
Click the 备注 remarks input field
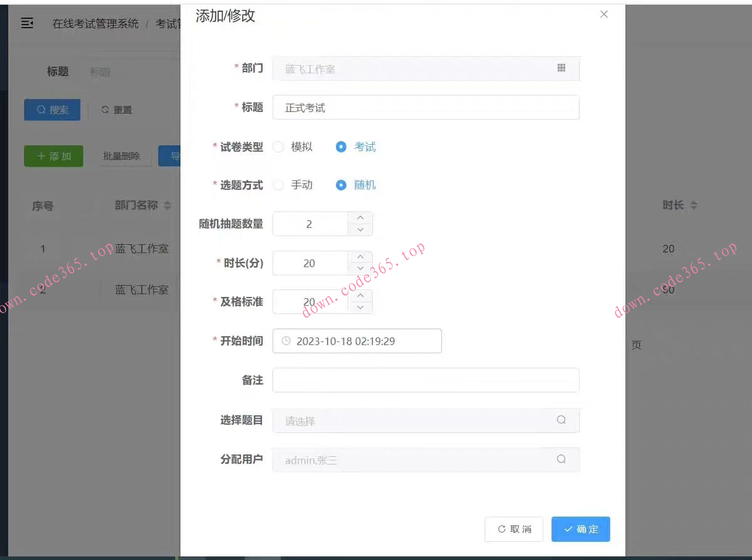point(426,380)
